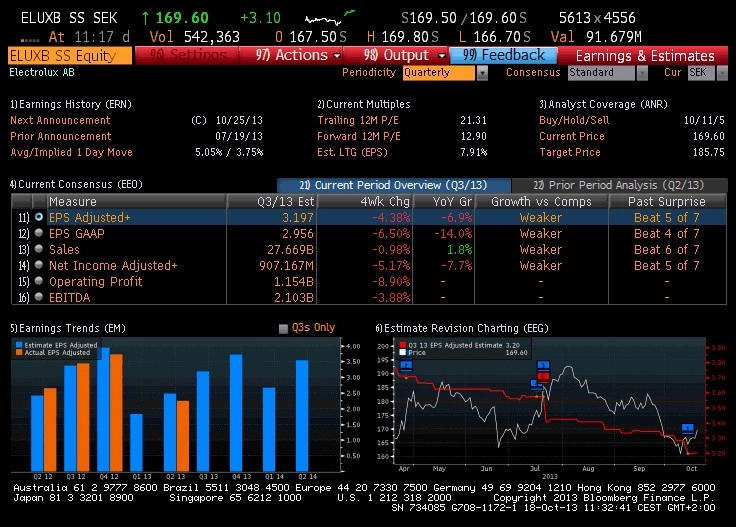Viewport: 736px width, 527px height.
Task: Open Earnings History (ERN) section
Action: coord(71,104)
